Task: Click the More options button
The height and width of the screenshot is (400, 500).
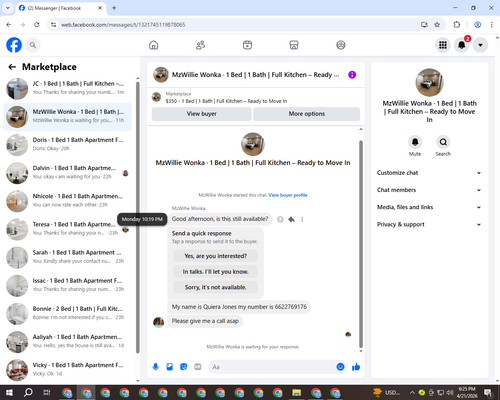Action: (x=307, y=114)
